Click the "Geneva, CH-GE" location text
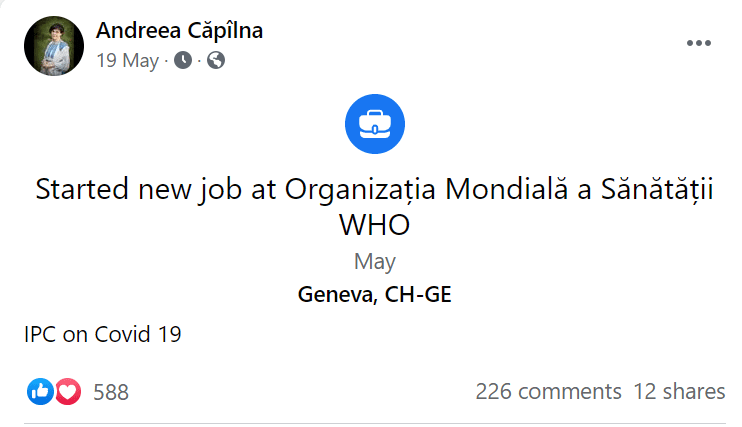 coord(374,295)
